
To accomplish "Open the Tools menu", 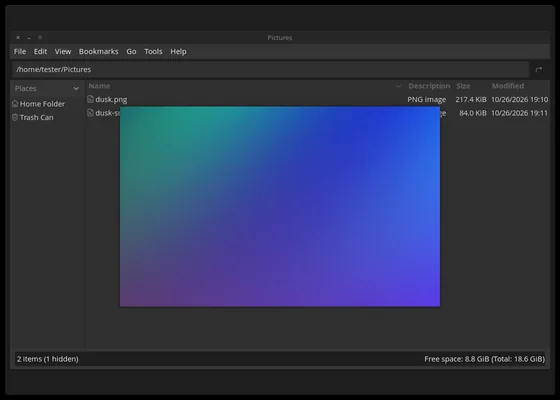I will [153, 51].
